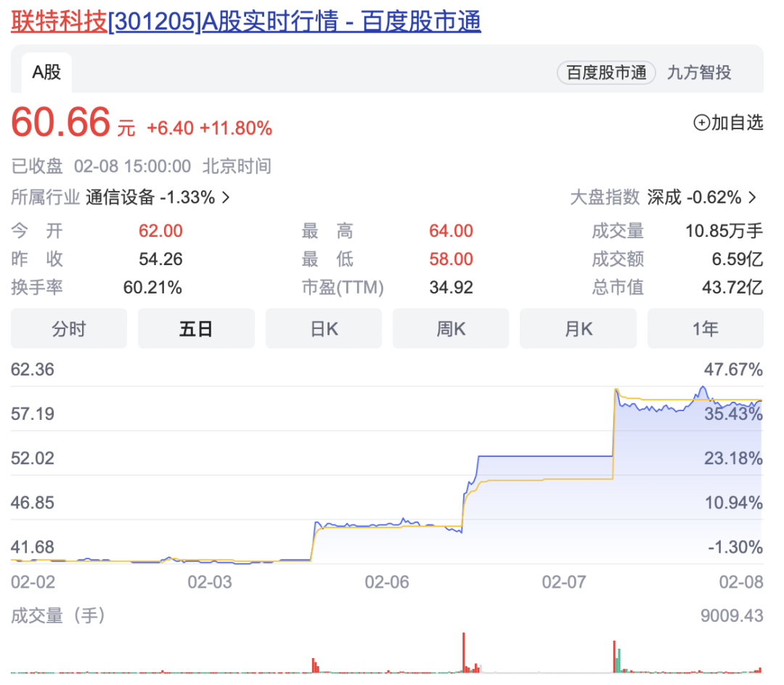
Task: Click the 市盈(TTM) value 34.92
Action: pyautogui.click(x=451, y=288)
